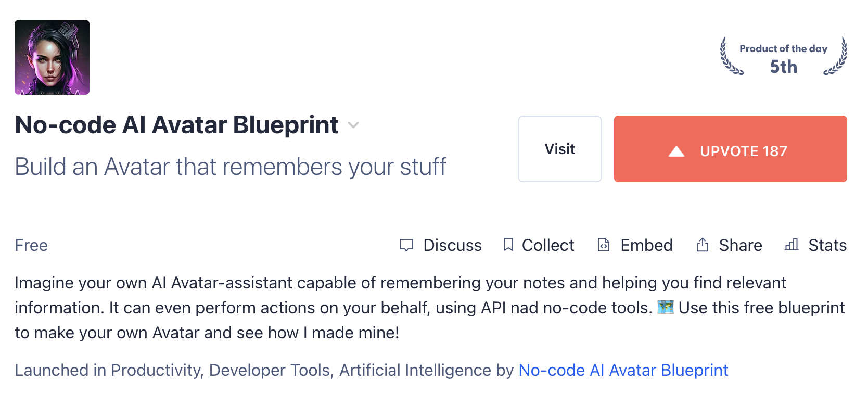Click the purple-haired avatar thumbnail
Viewport: 868px width, 406px height.
(52, 57)
